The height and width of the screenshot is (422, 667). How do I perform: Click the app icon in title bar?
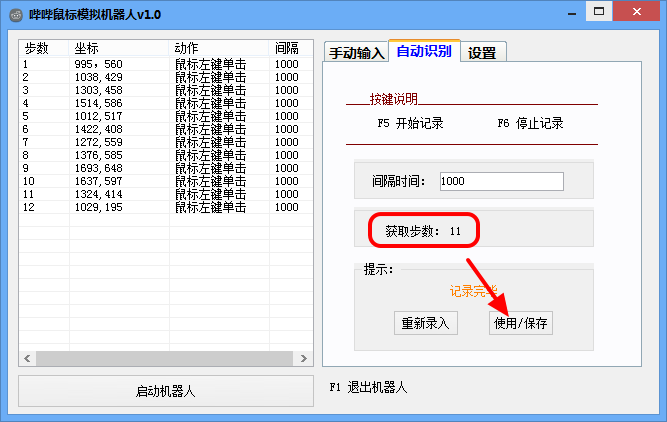[x=16, y=15]
